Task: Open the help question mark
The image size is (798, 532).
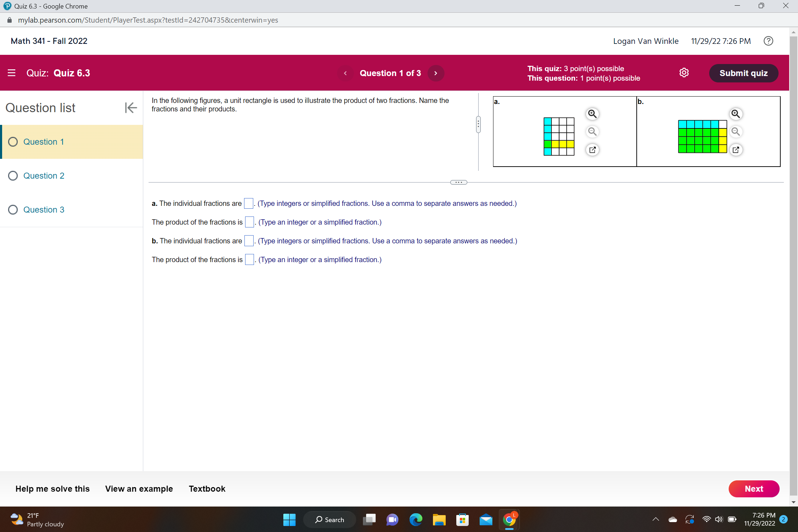Action: 768,41
